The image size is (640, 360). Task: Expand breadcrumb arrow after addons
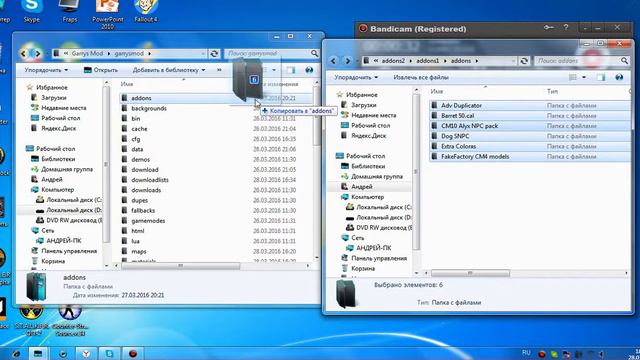[x=477, y=61]
